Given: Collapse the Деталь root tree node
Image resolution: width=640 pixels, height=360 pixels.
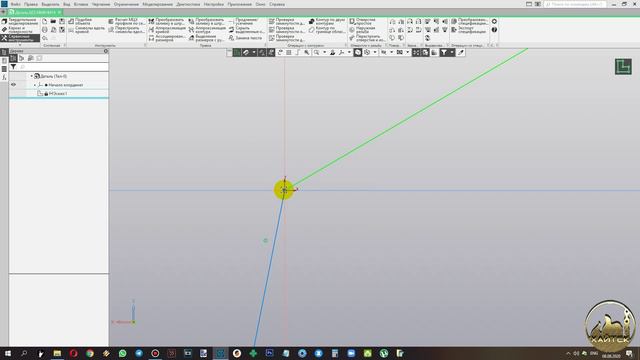Looking at the screenshot, I should [31, 76].
